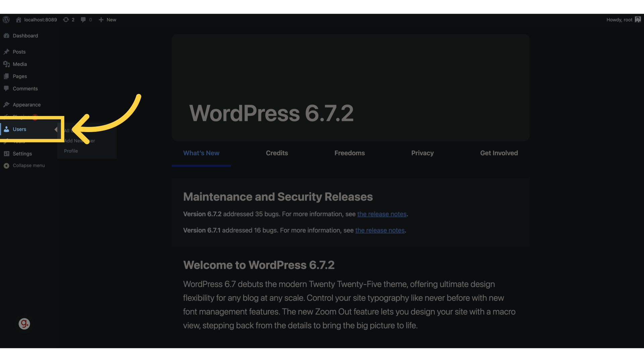
Task: Open the Privacy tab
Action: coord(423,153)
